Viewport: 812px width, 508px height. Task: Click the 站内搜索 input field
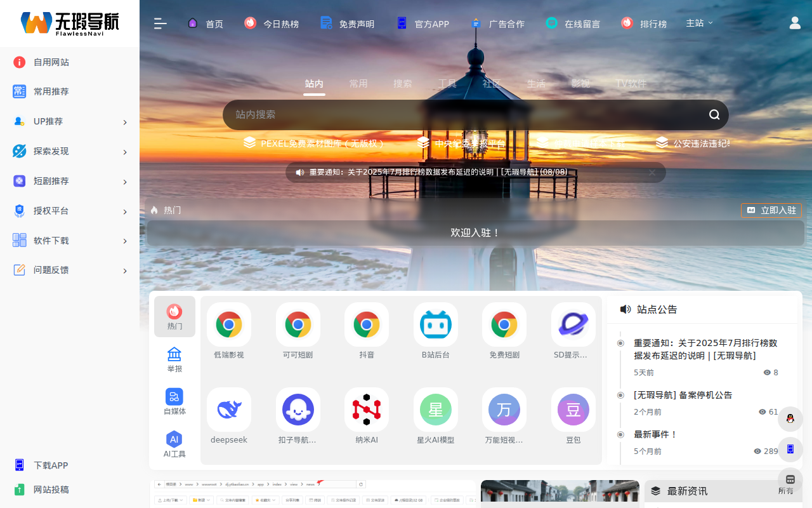[x=463, y=115]
